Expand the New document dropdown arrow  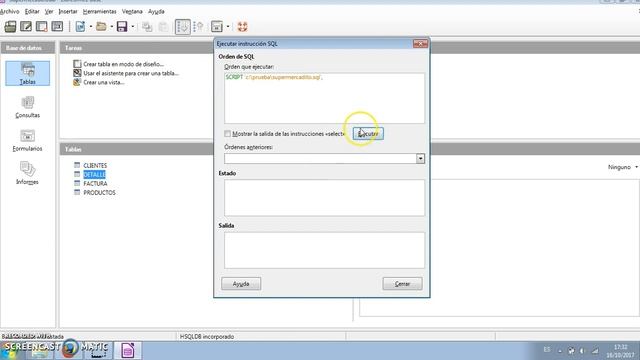point(91,27)
